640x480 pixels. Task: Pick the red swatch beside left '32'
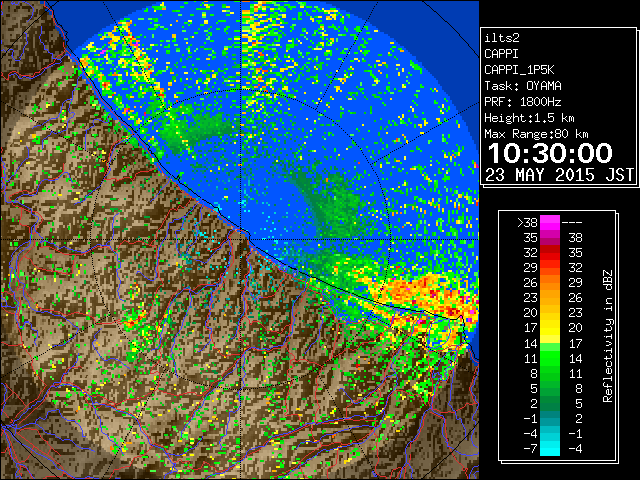point(550,253)
